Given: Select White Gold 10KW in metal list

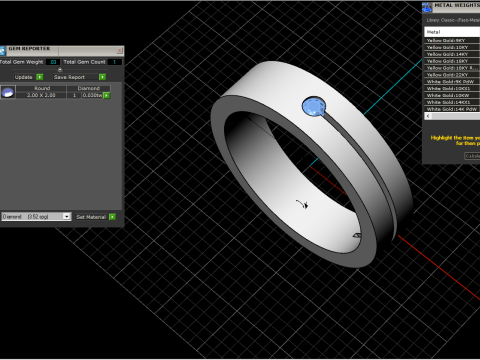Looking at the screenshot, I should point(452,95).
